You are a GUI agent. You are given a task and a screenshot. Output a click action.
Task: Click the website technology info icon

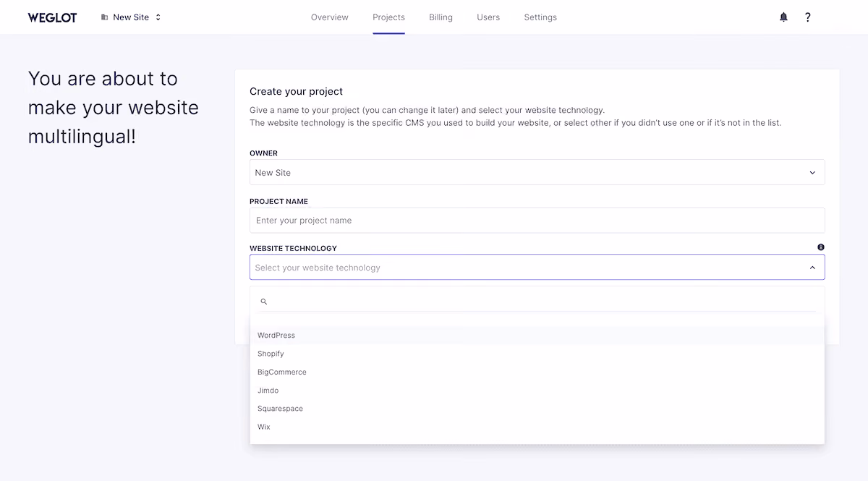tap(821, 247)
